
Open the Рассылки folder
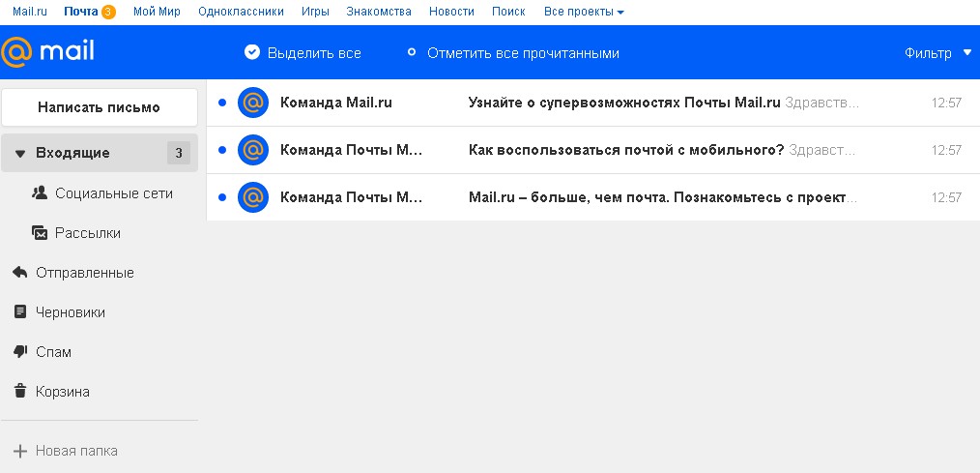88,233
